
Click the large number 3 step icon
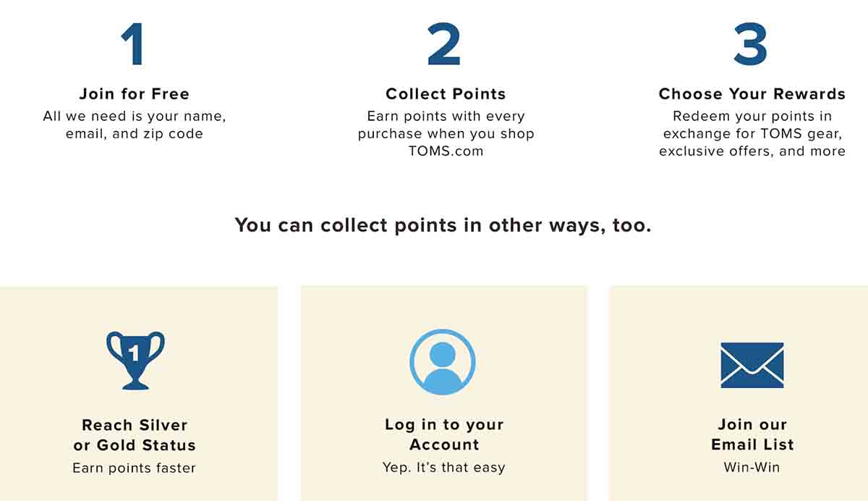[x=751, y=43]
